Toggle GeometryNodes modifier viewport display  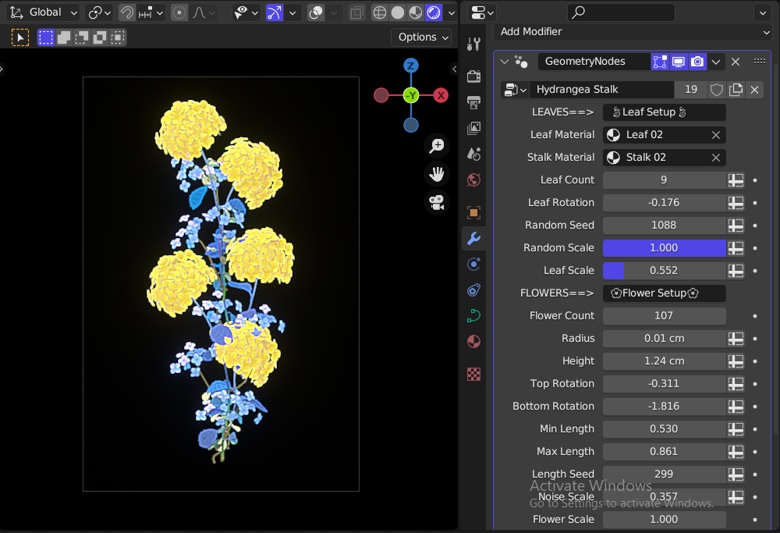point(679,62)
